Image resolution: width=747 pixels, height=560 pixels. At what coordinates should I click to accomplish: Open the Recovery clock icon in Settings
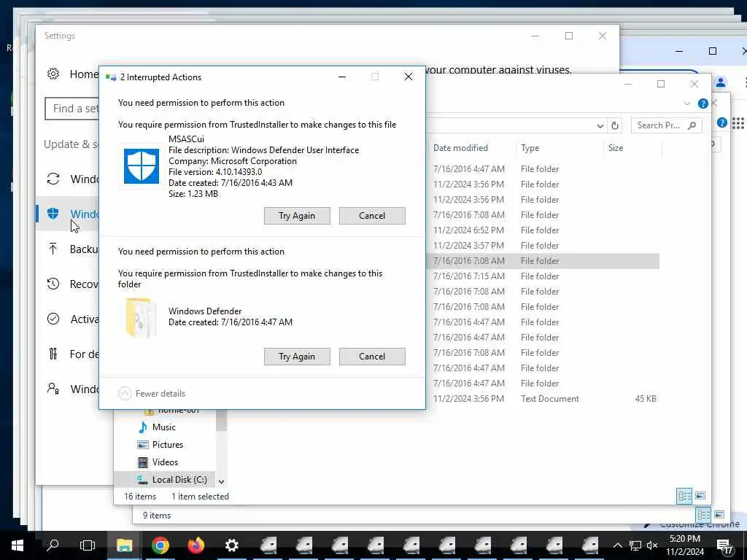[53, 284]
